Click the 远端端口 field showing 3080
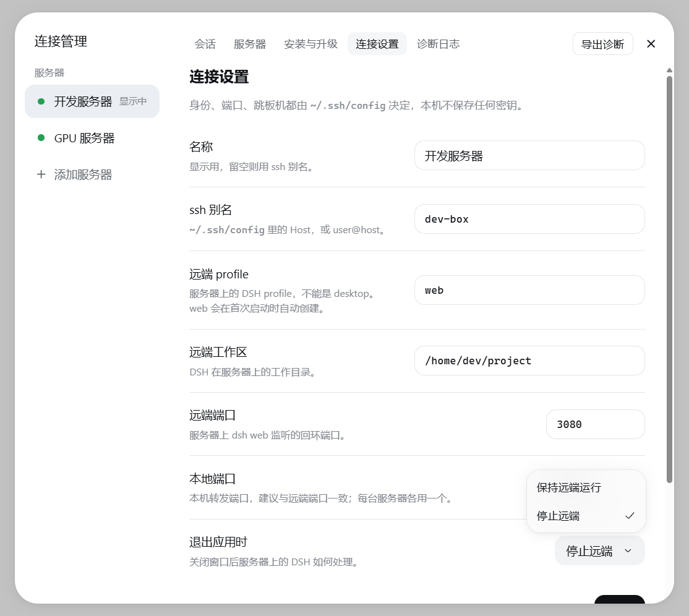689x616 pixels. (x=596, y=424)
